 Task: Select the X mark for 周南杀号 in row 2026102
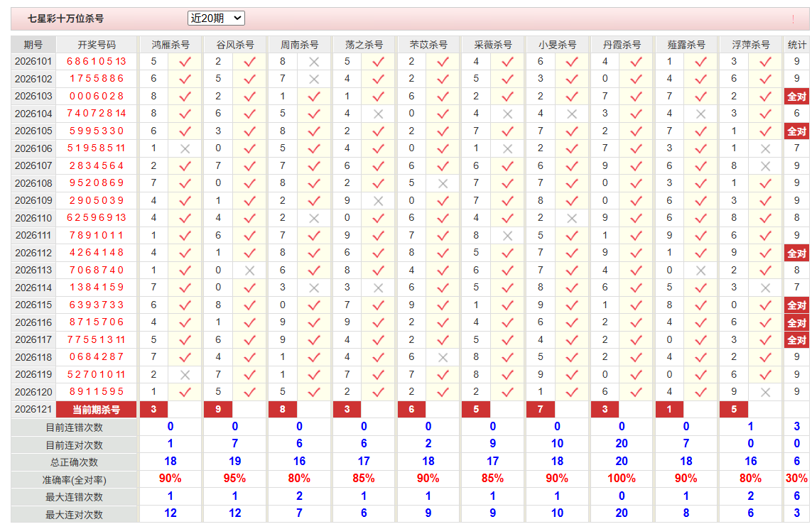coord(314,80)
